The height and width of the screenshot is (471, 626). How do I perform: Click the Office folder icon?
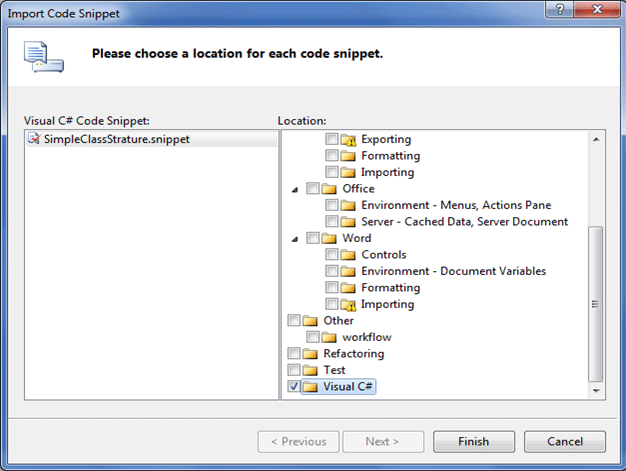pos(329,188)
